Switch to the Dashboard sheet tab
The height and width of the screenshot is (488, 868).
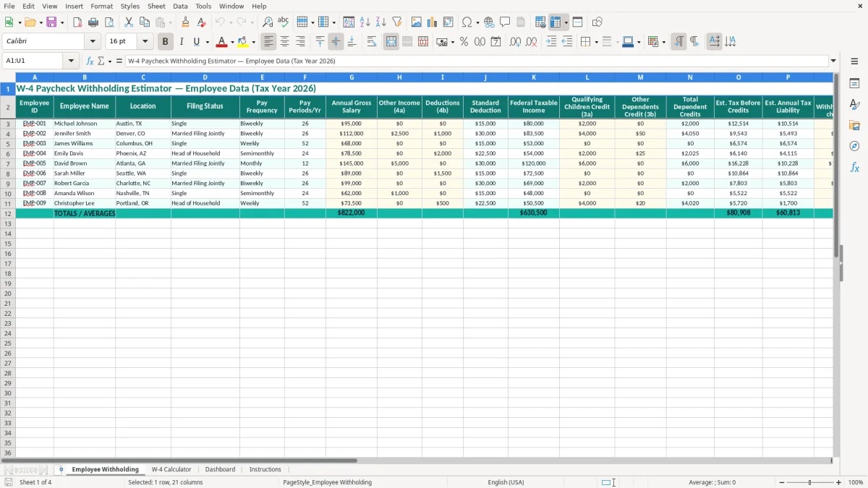(220, 469)
